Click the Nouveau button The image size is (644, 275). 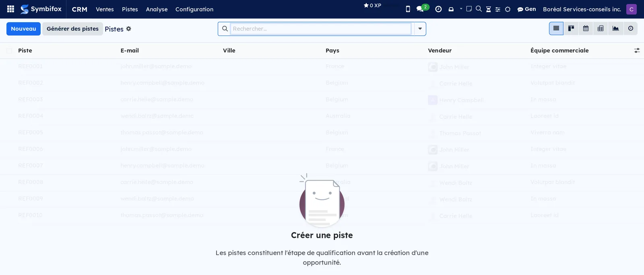pyautogui.click(x=23, y=29)
